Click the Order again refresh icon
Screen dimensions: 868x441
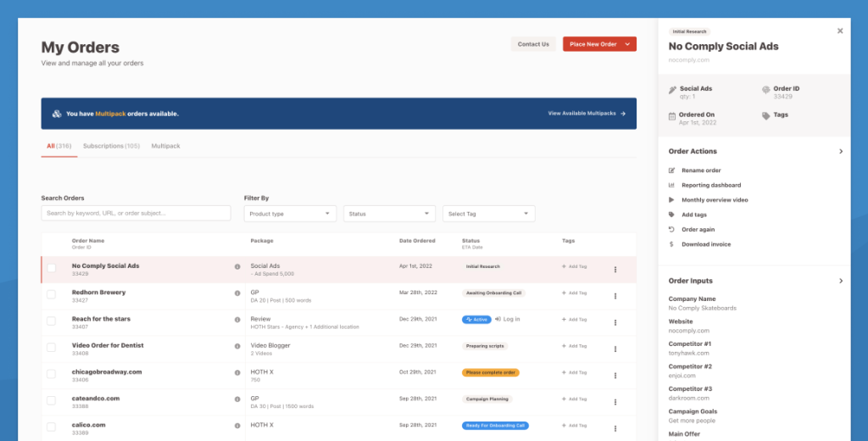(672, 230)
